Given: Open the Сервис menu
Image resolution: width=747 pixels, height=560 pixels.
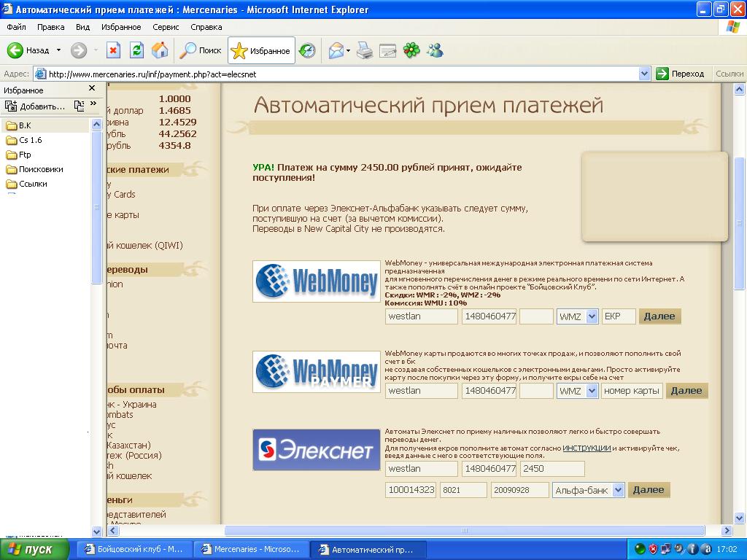Looking at the screenshot, I should (166, 27).
